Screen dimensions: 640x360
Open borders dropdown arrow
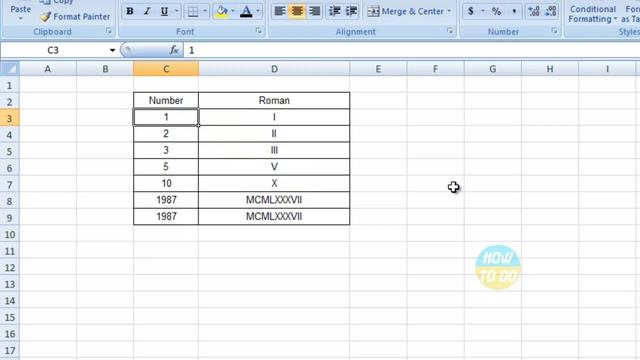(205, 11)
